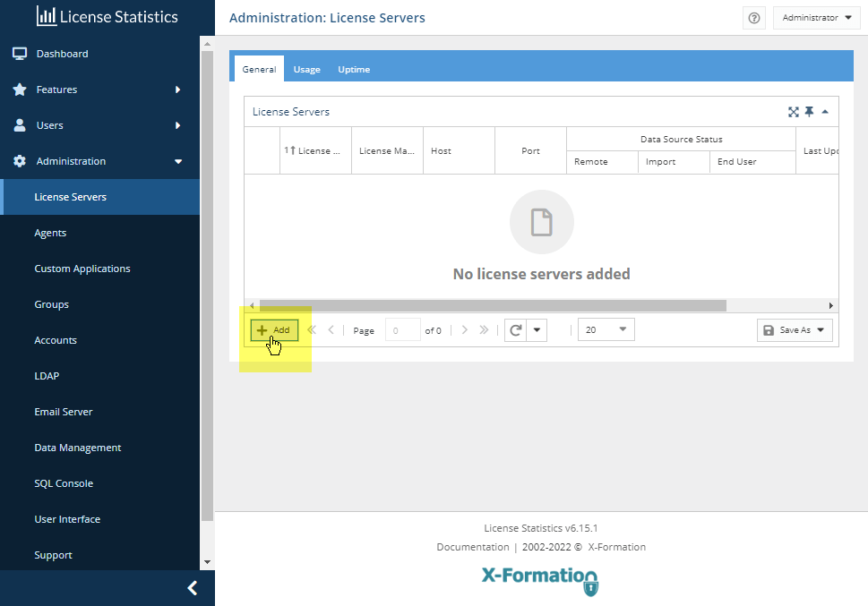Pin the License Servers panel
The image size is (868, 606).
click(x=809, y=112)
